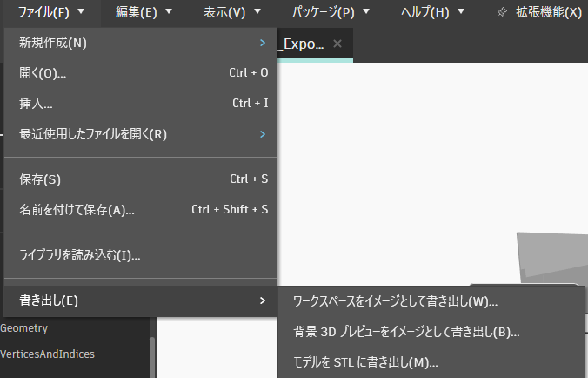
Task: Open the 編集(E) menu
Action: (x=144, y=12)
